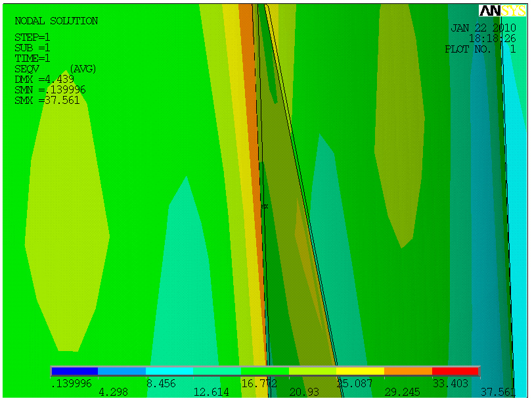Click the DMX =4.439 value

(45, 80)
